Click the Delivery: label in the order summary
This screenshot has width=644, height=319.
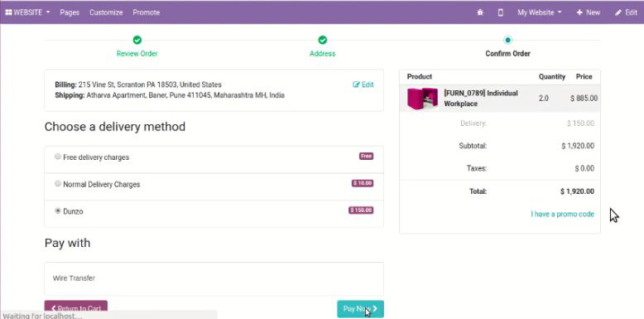[473, 123]
